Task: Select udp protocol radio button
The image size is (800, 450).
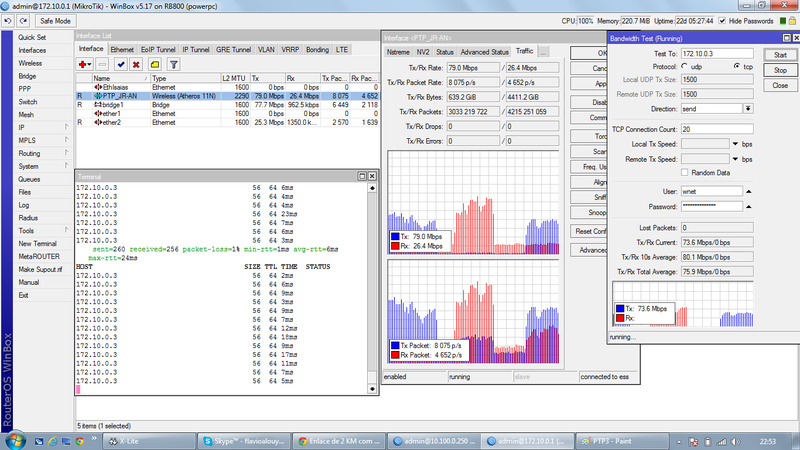Action: (x=685, y=66)
